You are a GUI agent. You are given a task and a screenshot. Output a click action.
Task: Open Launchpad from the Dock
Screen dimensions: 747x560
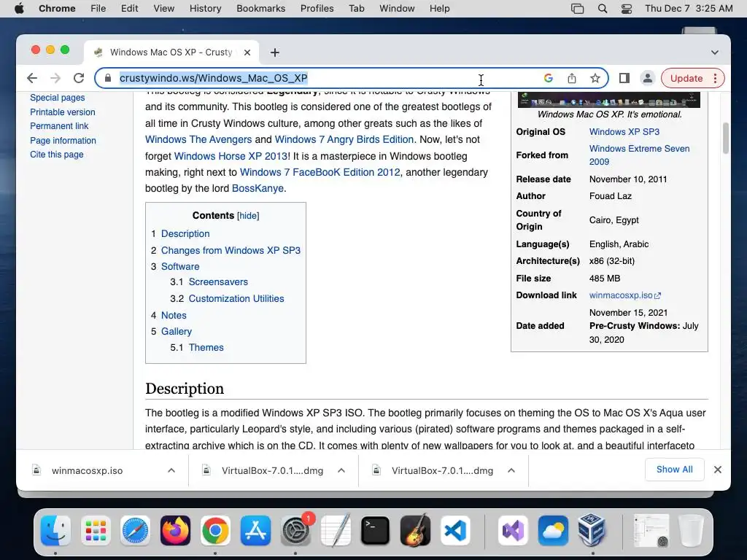[x=96, y=531]
